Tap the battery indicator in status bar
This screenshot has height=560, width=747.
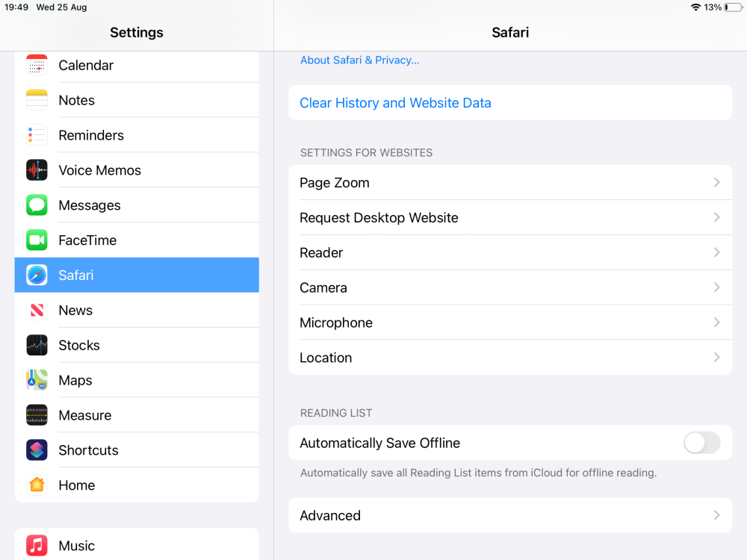pos(733,7)
